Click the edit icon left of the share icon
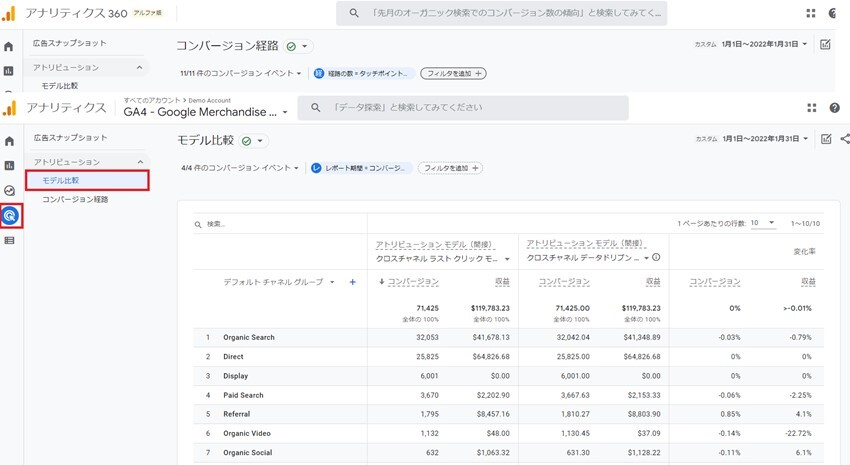This screenshot has height=465, width=850. [826, 139]
